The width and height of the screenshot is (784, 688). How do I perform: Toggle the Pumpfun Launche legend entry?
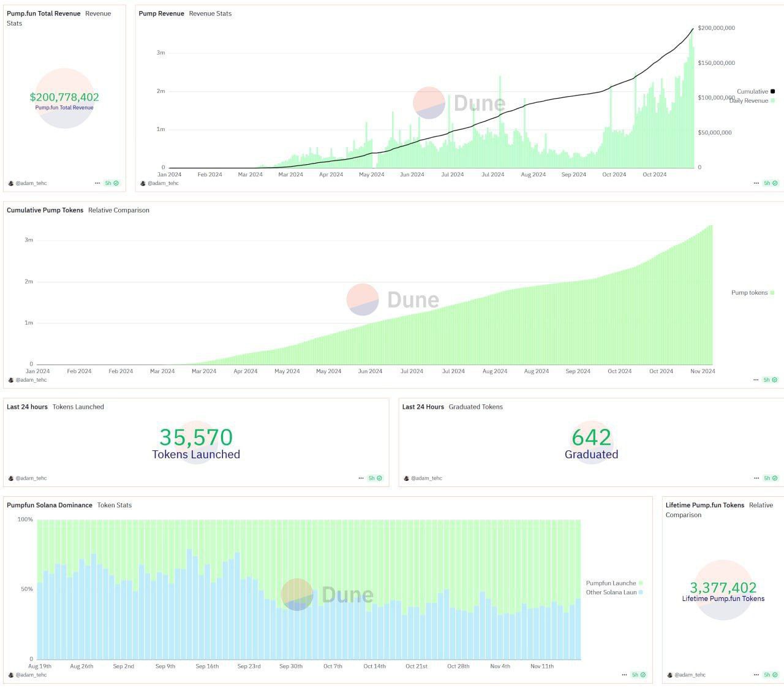[614, 583]
